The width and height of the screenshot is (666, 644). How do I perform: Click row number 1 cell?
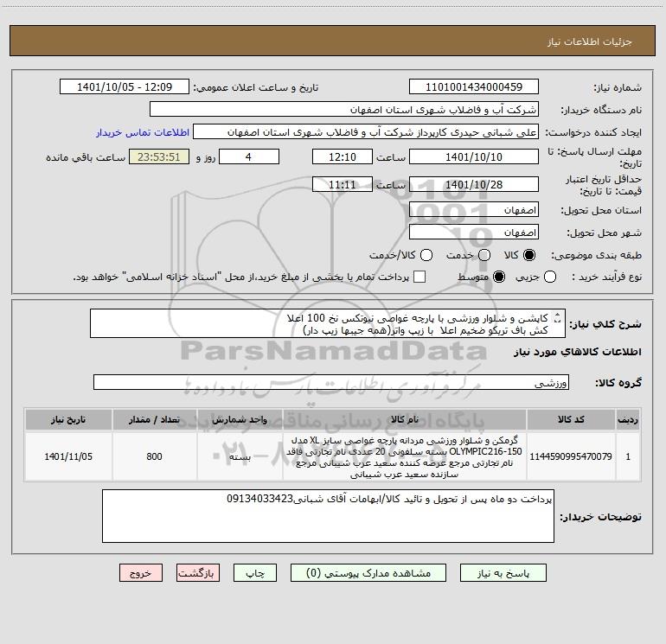[x=628, y=456]
